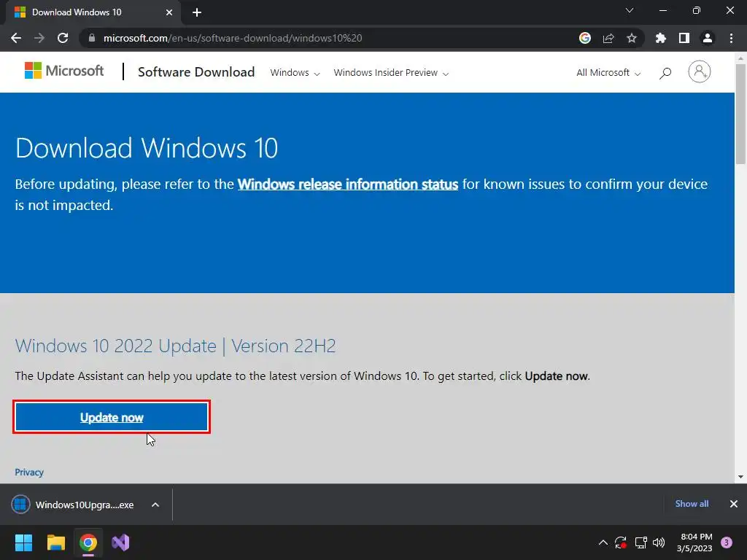The image size is (747, 560).
Task: Expand the Windows Insider Preview menu
Action: click(391, 72)
